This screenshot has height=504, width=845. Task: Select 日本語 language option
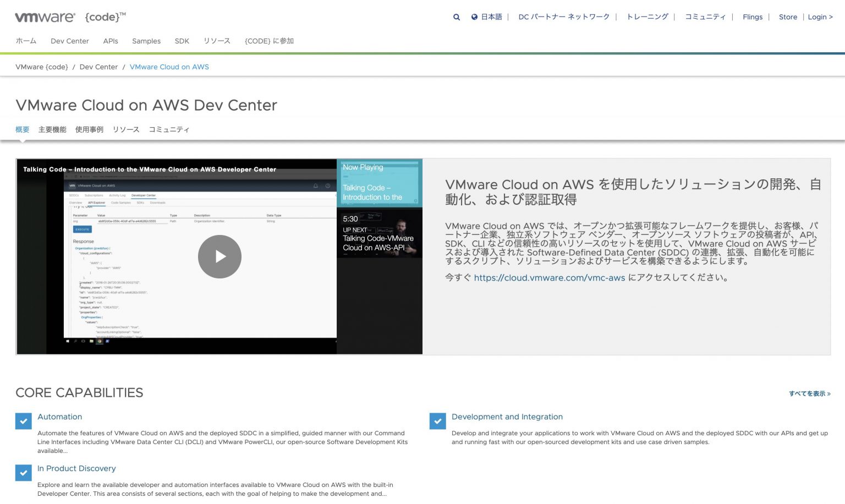pyautogui.click(x=491, y=17)
